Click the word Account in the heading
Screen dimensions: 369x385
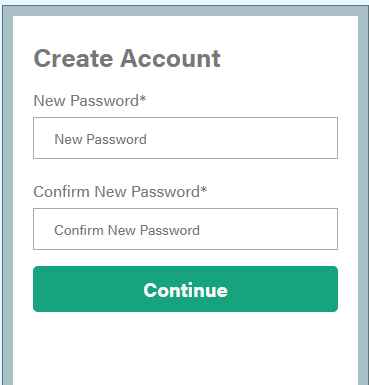(x=170, y=59)
